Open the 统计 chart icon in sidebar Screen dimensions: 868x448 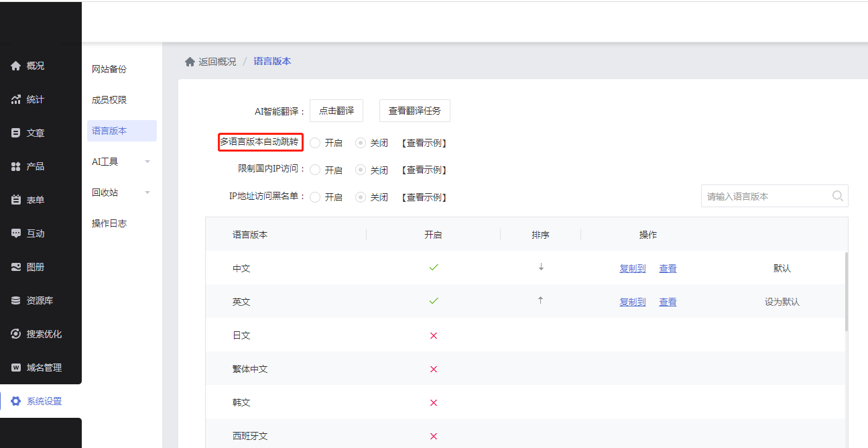click(16, 99)
